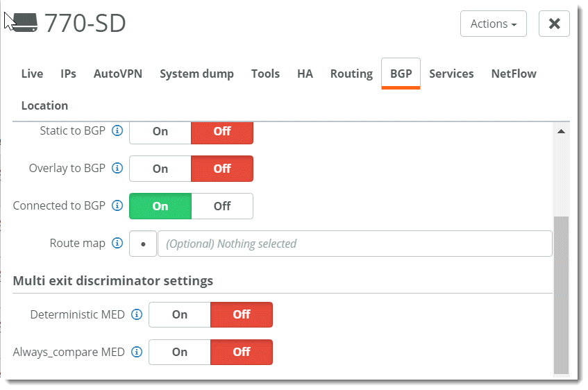Click the Route map info icon
Screen dimensions: 588x390
coord(117,243)
